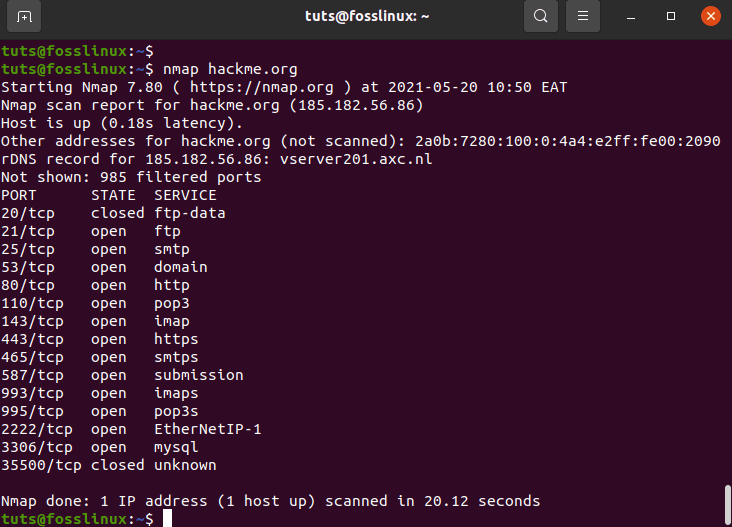Click the smtps service name

click(x=176, y=358)
